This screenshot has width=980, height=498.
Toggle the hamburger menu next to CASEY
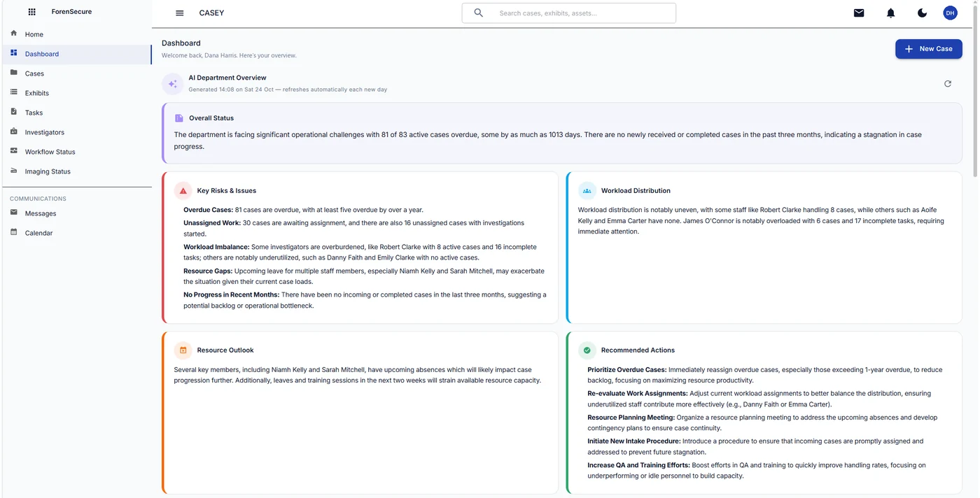tap(180, 13)
